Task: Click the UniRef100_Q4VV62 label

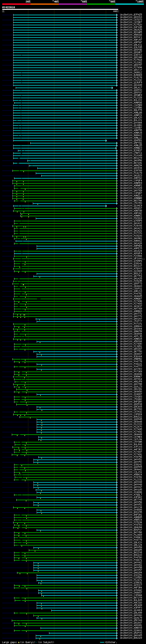Action: (131, 562)
